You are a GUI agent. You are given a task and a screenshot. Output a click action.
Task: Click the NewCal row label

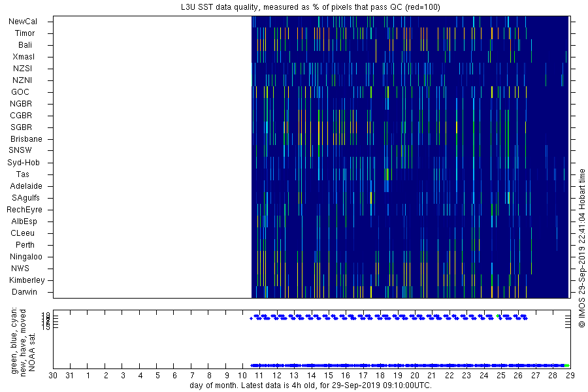click(x=23, y=22)
